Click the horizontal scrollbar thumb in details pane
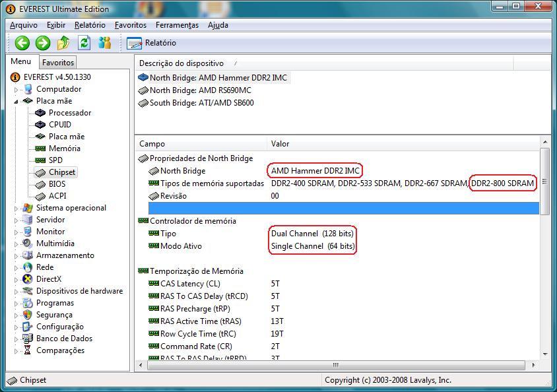 tap(336, 365)
